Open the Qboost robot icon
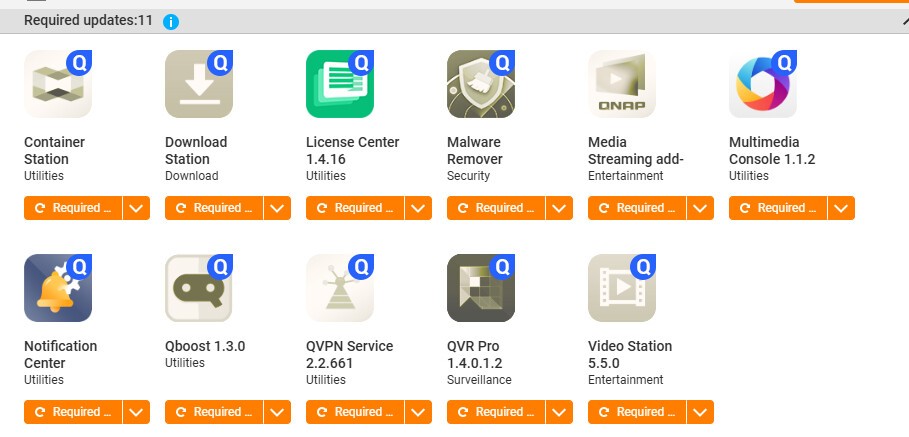 tap(199, 288)
